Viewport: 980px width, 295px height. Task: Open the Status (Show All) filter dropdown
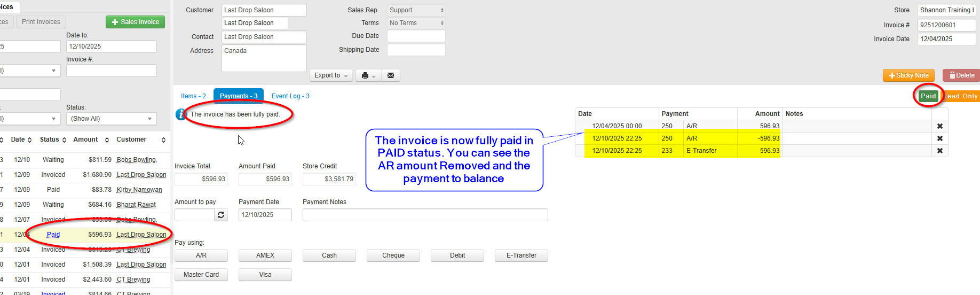(x=111, y=119)
